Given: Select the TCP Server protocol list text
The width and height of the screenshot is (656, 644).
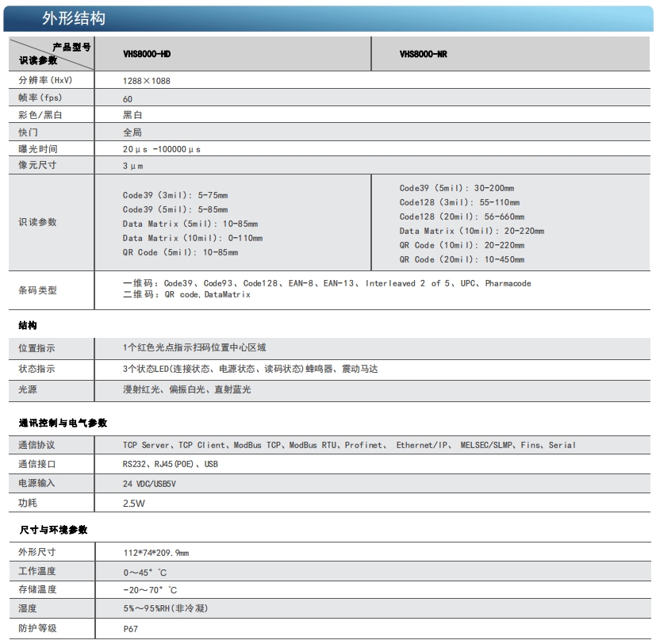Looking at the screenshot, I should coord(349,446).
